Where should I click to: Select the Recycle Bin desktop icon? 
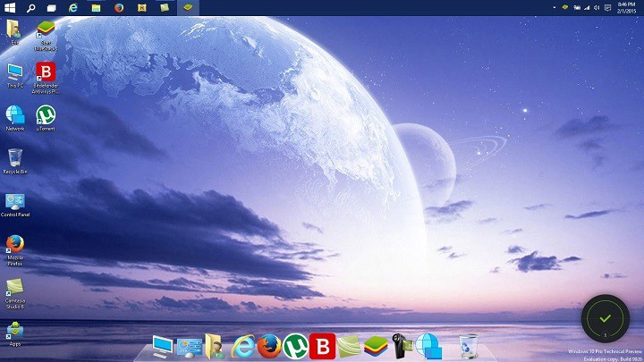[x=15, y=161]
